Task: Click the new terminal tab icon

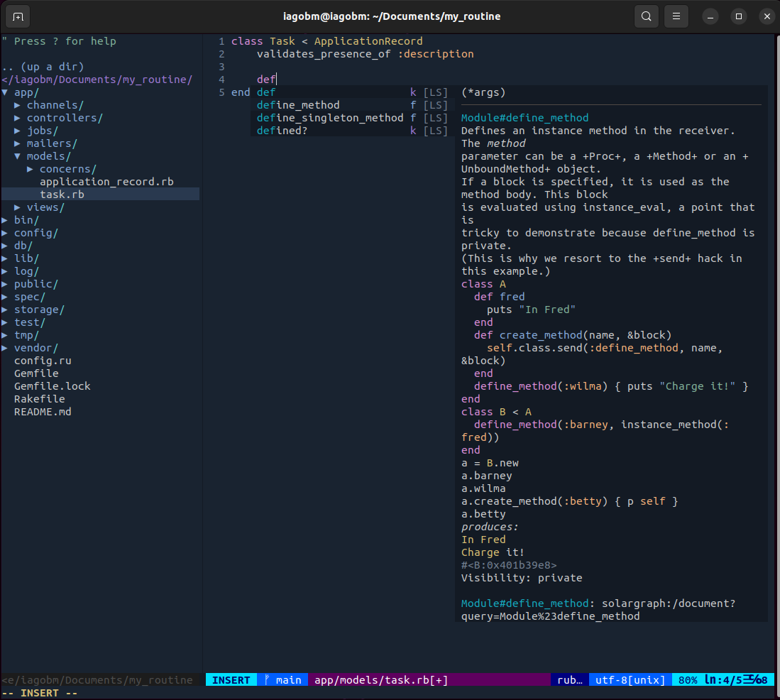Action: (x=17, y=16)
